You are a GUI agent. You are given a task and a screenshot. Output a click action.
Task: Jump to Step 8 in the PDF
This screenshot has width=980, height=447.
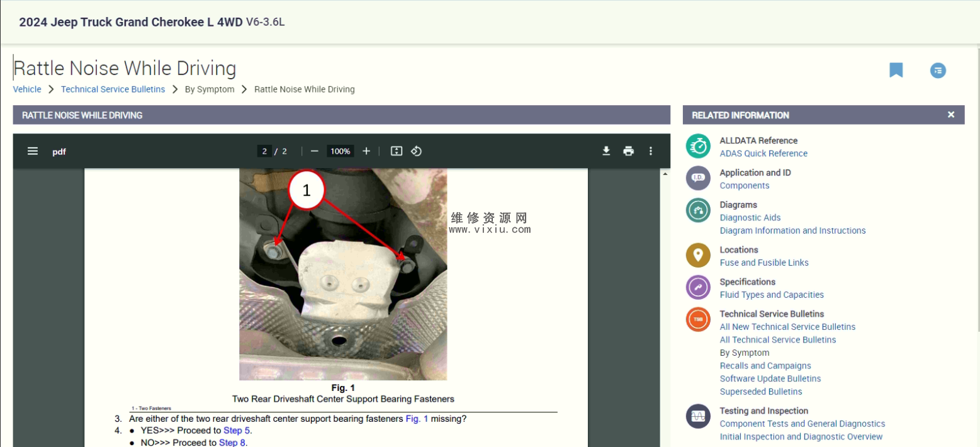click(x=232, y=443)
